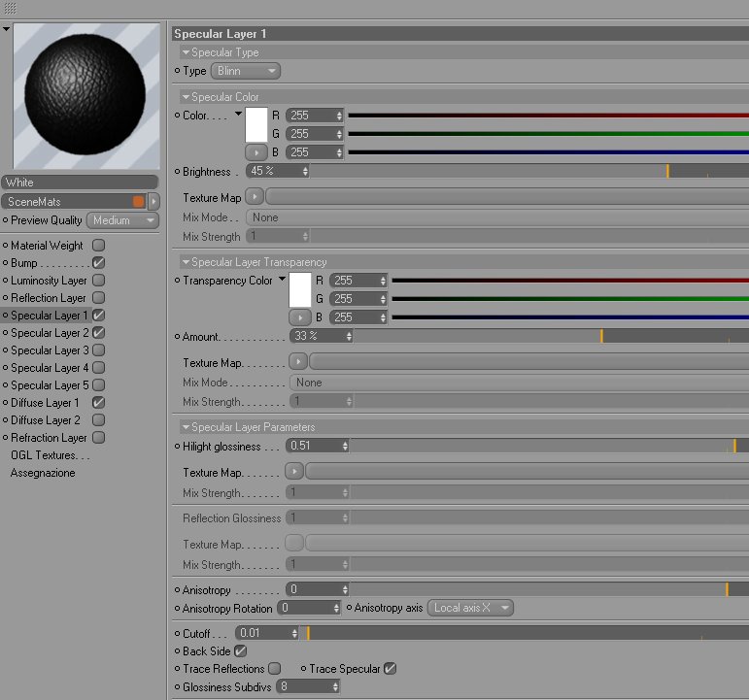Screen dimensions: 749x700
Task: Click the orange SceneMats color indicator
Action: click(x=139, y=202)
